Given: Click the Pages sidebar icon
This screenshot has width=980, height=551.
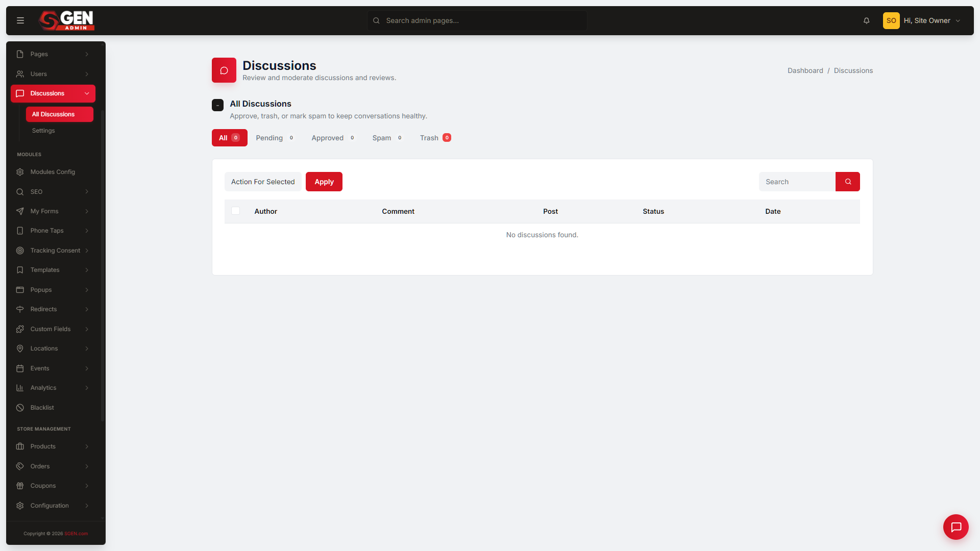Looking at the screenshot, I should click(20, 54).
